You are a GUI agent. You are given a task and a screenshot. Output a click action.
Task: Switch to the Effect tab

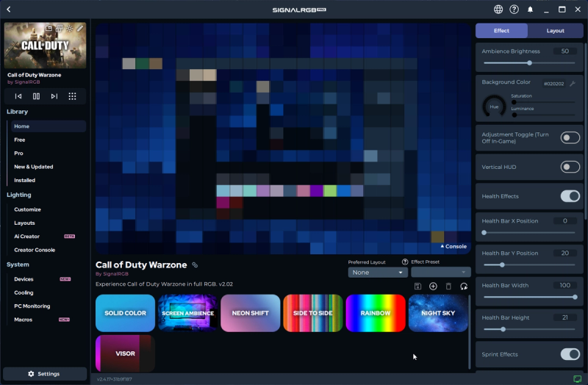(x=501, y=31)
